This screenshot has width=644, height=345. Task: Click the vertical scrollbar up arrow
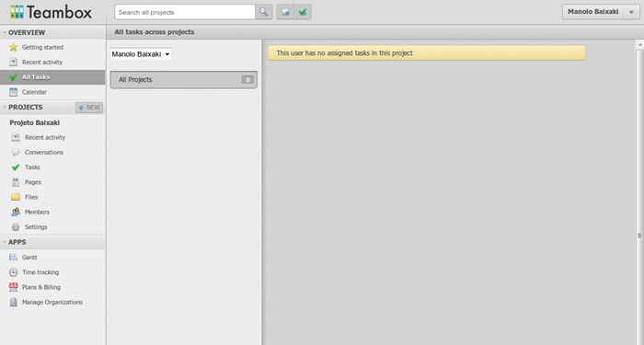[639, 44]
